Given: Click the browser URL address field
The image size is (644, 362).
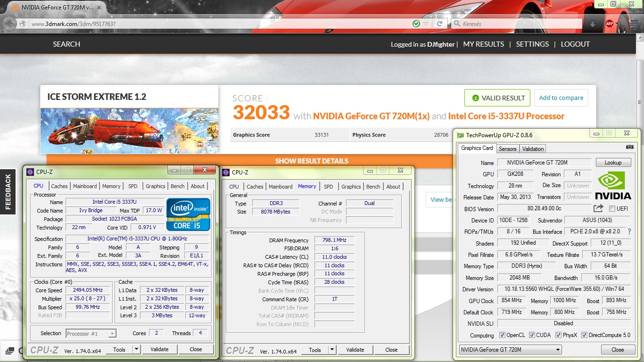Looking at the screenshot, I should [x=219, y=24].
